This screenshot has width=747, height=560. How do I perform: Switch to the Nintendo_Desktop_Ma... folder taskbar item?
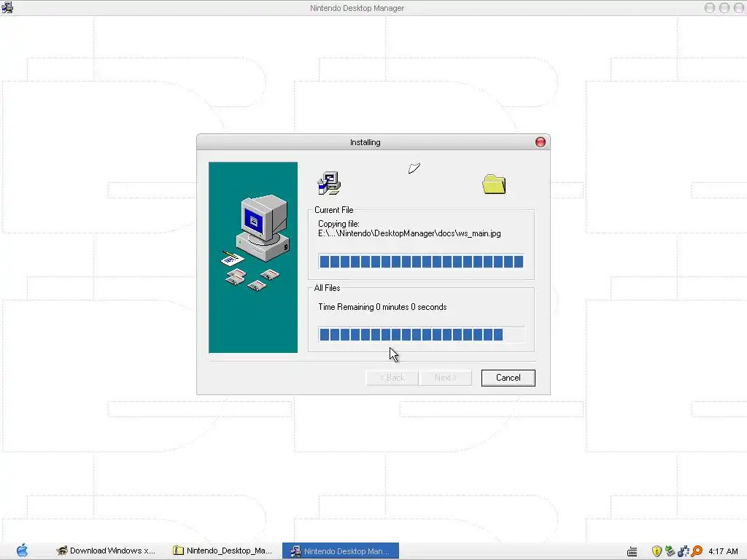click(x=222, y=551)
